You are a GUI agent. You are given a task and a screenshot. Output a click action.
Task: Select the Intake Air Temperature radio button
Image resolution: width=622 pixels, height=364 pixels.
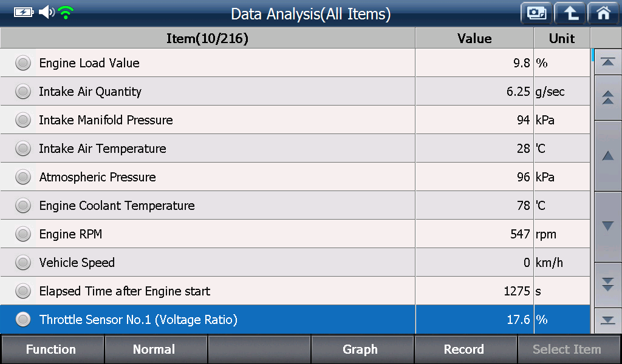point(23,149)
